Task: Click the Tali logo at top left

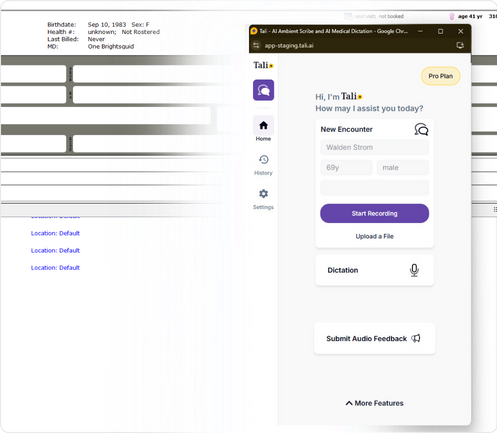Action: tap(263, 65)
